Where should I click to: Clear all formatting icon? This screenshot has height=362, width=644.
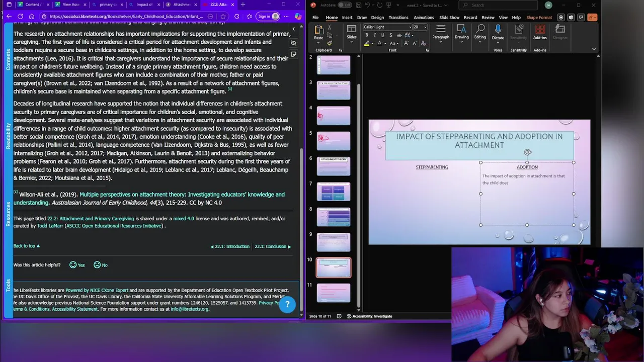(x=424, y=43)
